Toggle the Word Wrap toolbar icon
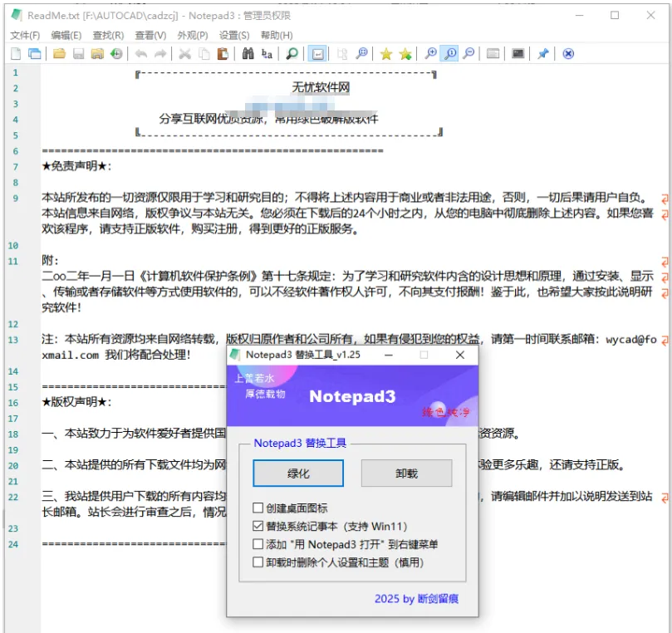This screenshot has width=672, height=633. [x=317, y=53]
